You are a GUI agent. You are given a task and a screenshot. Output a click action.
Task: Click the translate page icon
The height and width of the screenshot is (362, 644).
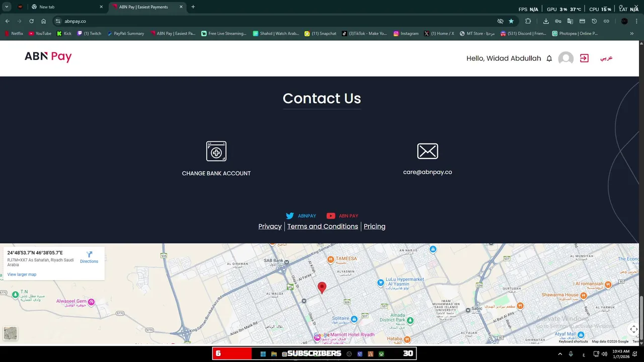(570, 21)
